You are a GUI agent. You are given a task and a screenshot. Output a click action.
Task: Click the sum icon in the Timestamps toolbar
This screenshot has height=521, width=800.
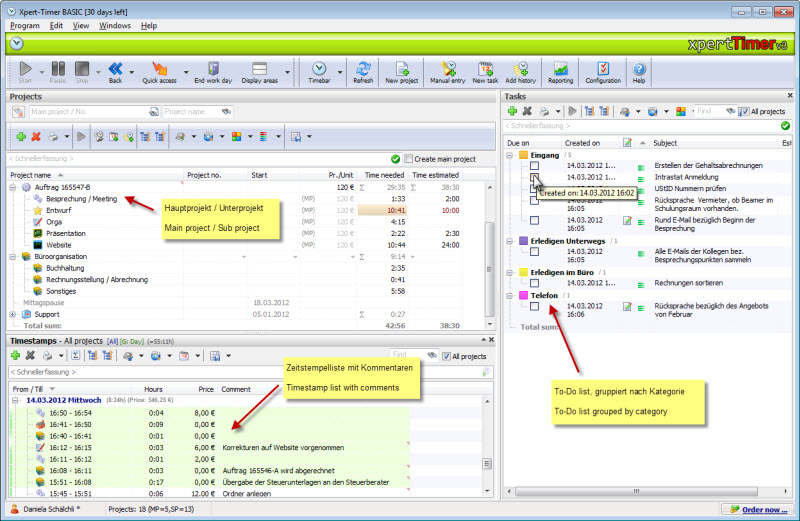pos(76,356)
